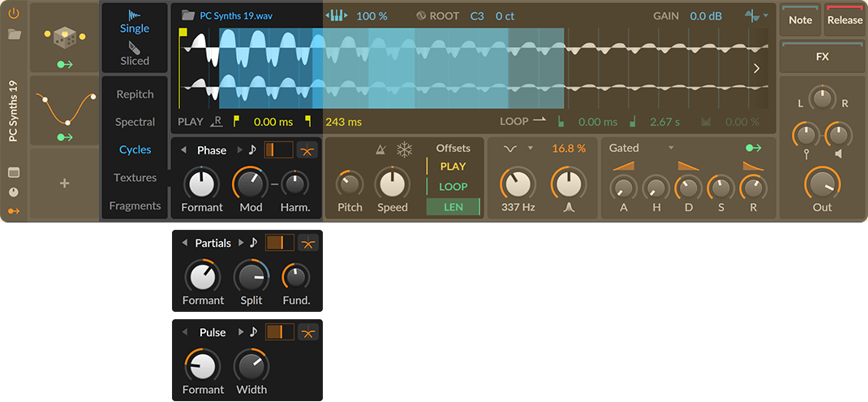This screenshot has width=868, height=402.
Task: Select the PLAY offset option
Action: (x=453, y=166)
